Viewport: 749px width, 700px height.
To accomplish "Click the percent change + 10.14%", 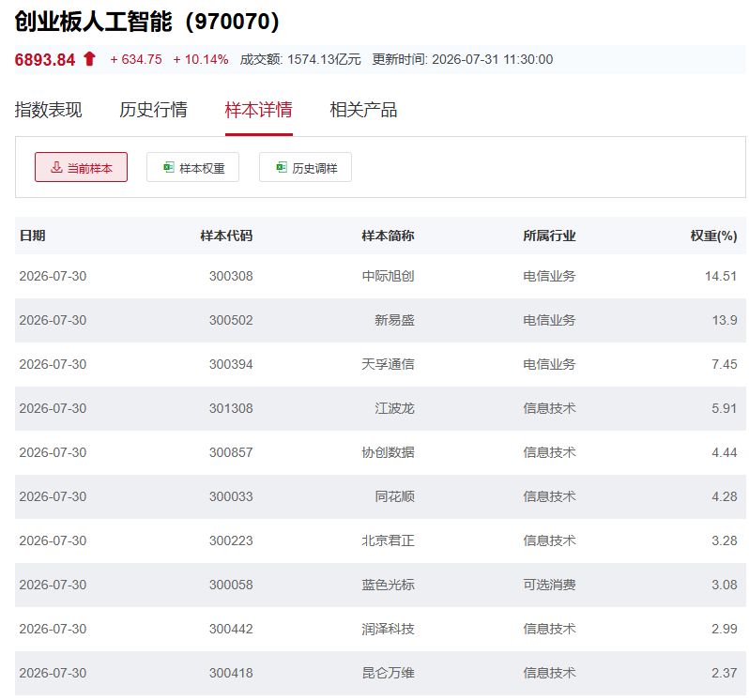I will click(201, 59).
